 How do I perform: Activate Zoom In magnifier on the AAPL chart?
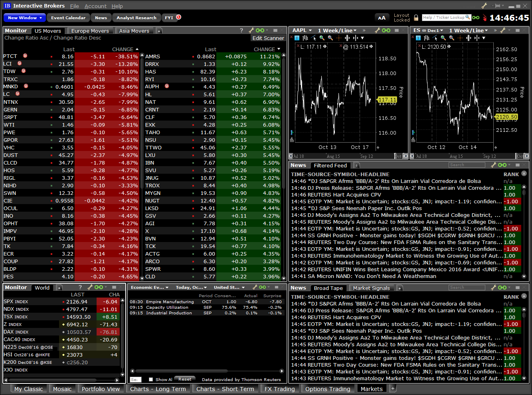321,38
